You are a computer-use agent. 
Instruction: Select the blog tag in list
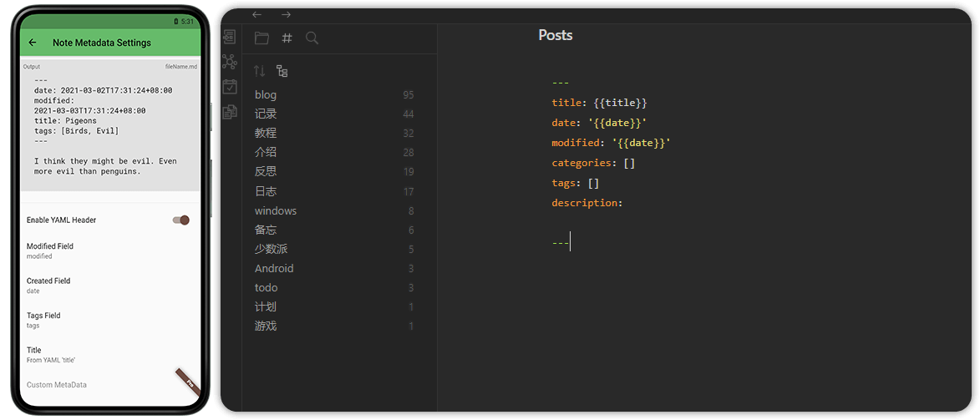(266, 95)
